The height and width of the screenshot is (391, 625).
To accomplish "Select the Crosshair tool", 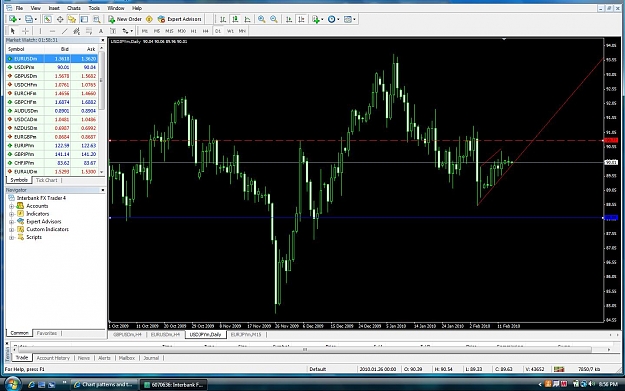I will tap(25, 31).
